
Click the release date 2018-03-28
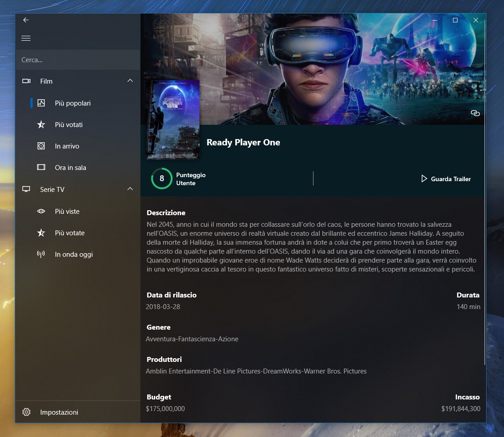point(163,307)
